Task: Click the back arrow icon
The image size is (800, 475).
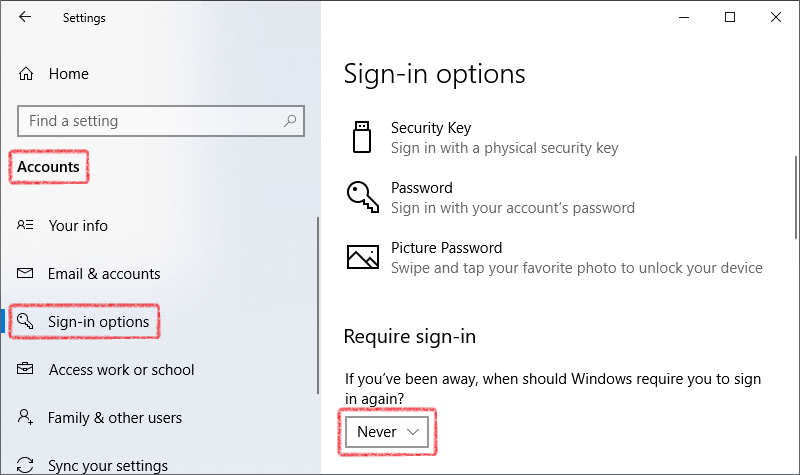Action: coord(24,17)
